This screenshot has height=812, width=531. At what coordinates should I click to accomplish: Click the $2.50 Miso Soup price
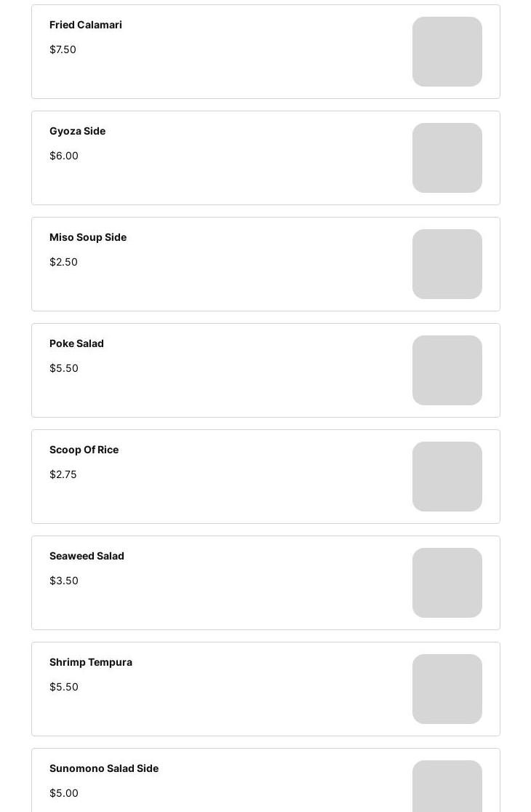(x=63, y=262)
